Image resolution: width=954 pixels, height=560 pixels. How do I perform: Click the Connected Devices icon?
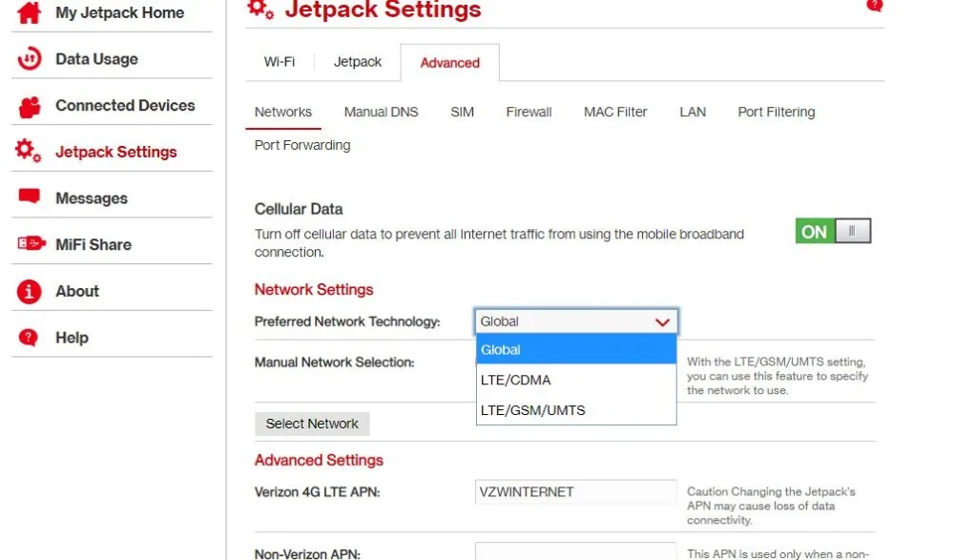point(30,107)
